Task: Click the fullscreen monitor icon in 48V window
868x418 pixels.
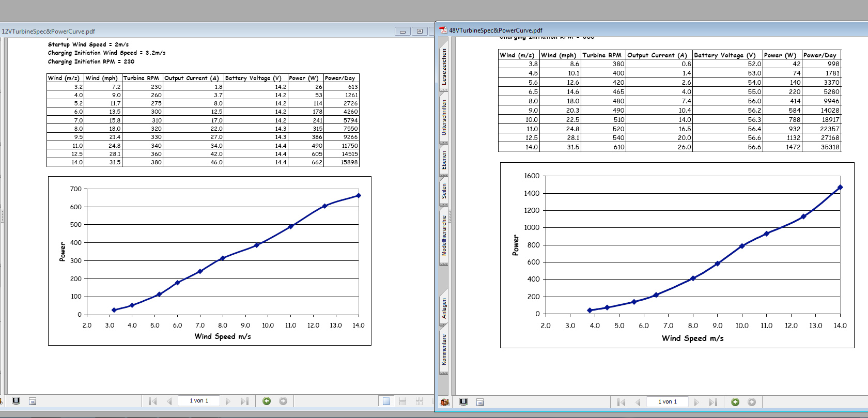Action: pyautogui.click(x=463, y=402)
